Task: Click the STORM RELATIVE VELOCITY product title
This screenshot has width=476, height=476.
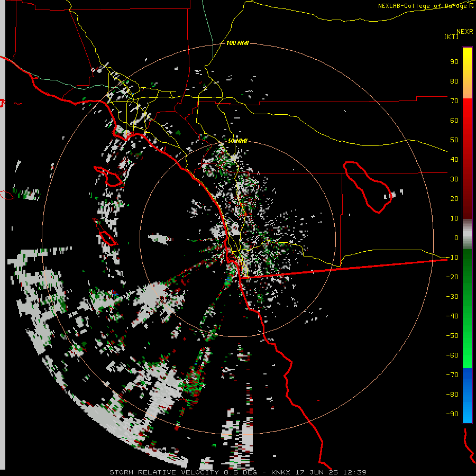Action: [164, 472]
